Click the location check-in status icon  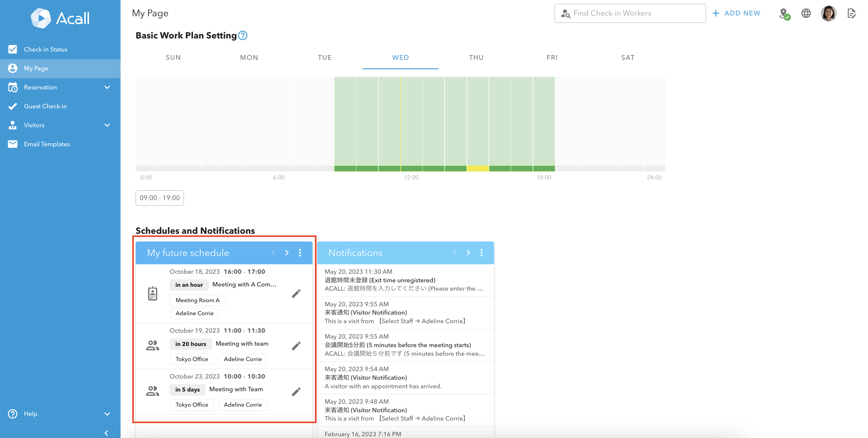[784, 14]
